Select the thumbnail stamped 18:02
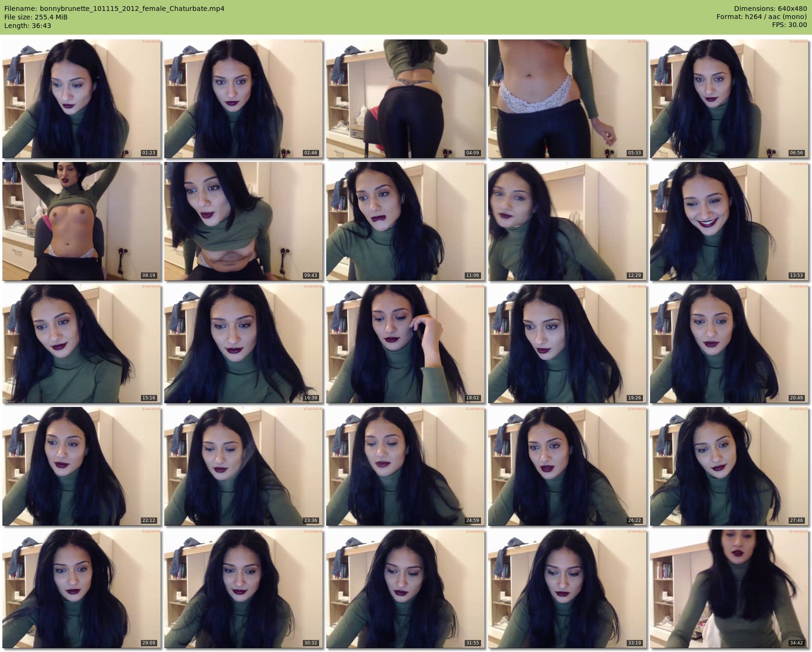 point(406,344)
